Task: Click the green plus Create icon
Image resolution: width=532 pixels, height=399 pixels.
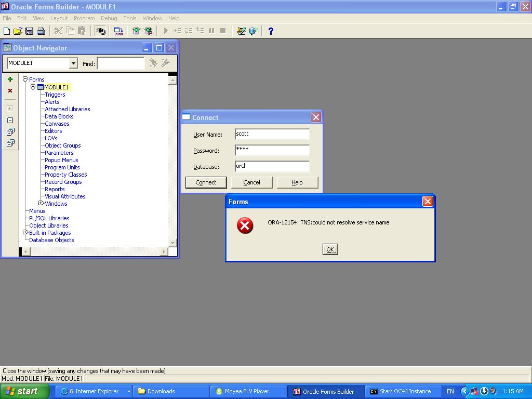Action: 10,79
